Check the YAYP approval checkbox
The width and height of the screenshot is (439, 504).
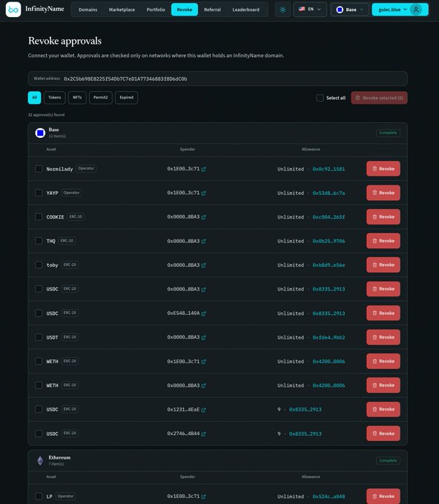click(x=39, y=193)
